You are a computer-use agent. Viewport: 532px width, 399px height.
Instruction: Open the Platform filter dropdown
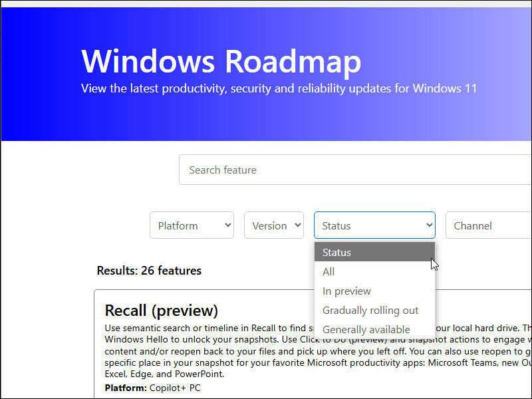192,225
